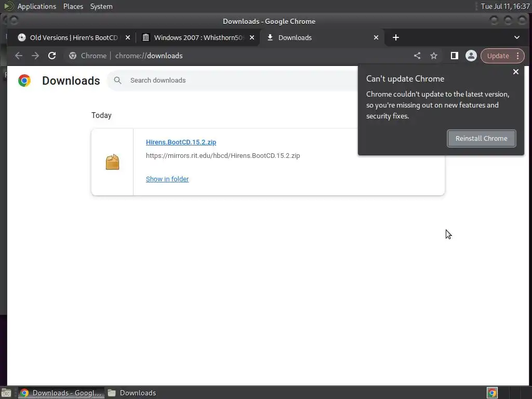Select Downloads - Google Chrome taskbar entry
Screen dimensions: 532x399
coord(61,393)
